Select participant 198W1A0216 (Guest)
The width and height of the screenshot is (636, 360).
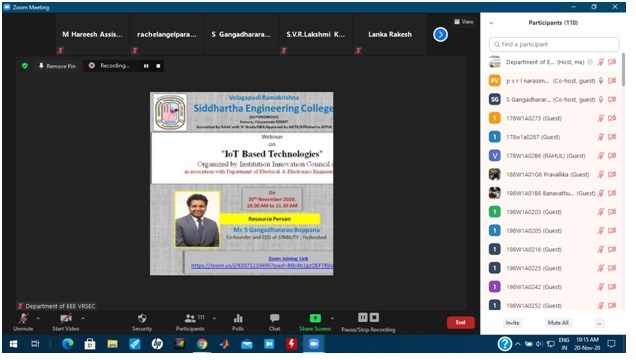pyautogui.click(x=552, y=249)
